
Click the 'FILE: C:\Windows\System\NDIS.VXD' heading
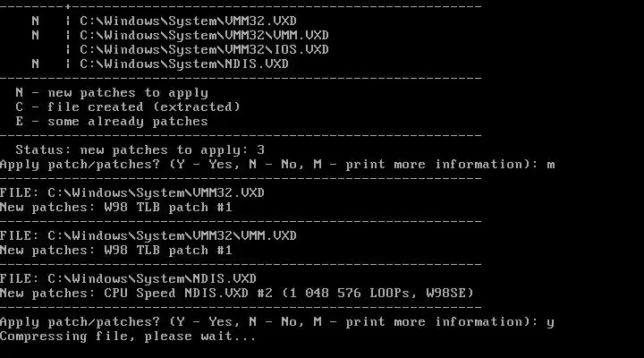click(x=128, y=278)
